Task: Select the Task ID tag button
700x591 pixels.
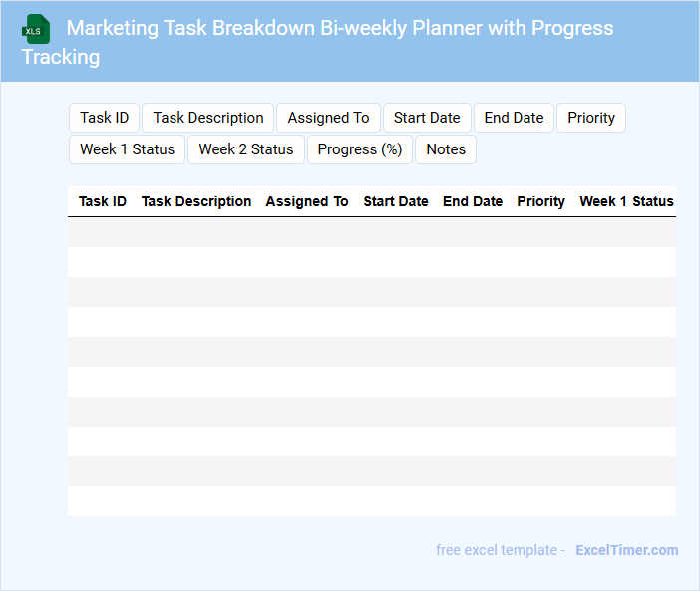Action: tap(105, 118)
